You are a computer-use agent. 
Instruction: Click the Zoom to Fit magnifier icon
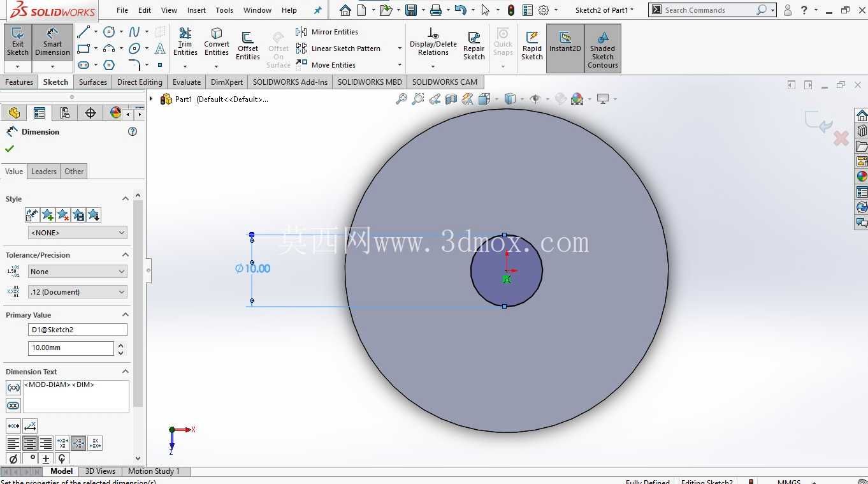tap(401, 99)
